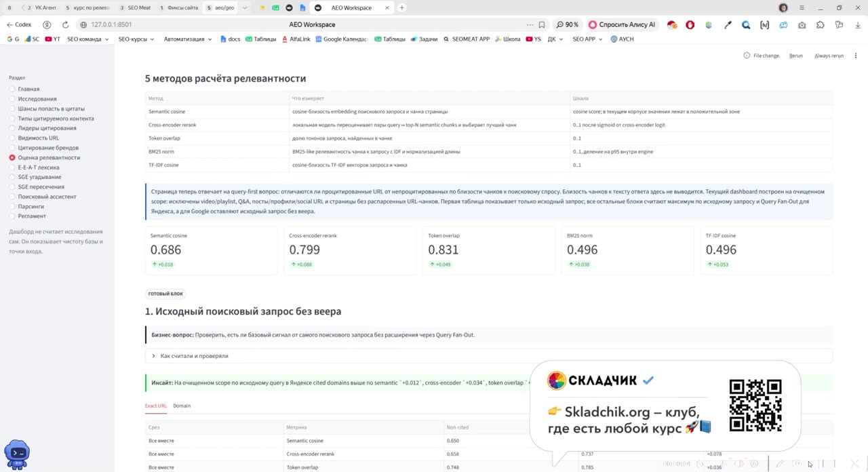
Task: Click the Token overlap 0.831 metric value
Action: tap(443, 250)
